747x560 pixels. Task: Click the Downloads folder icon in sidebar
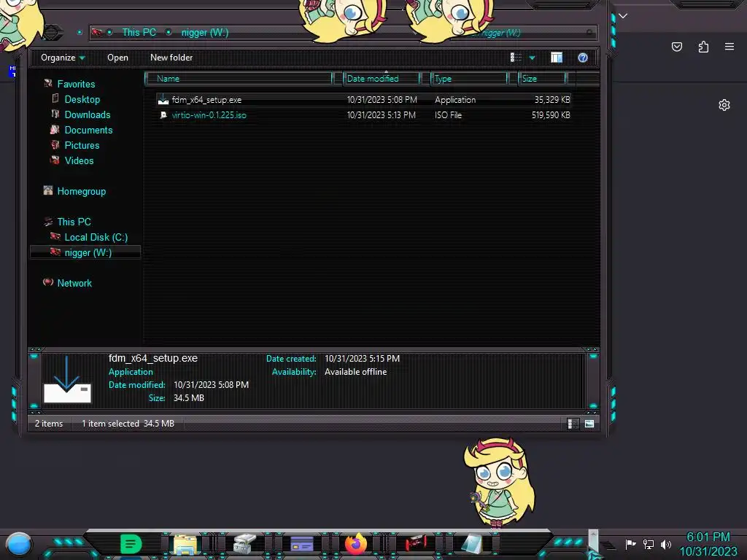click(x=55, y=114)
